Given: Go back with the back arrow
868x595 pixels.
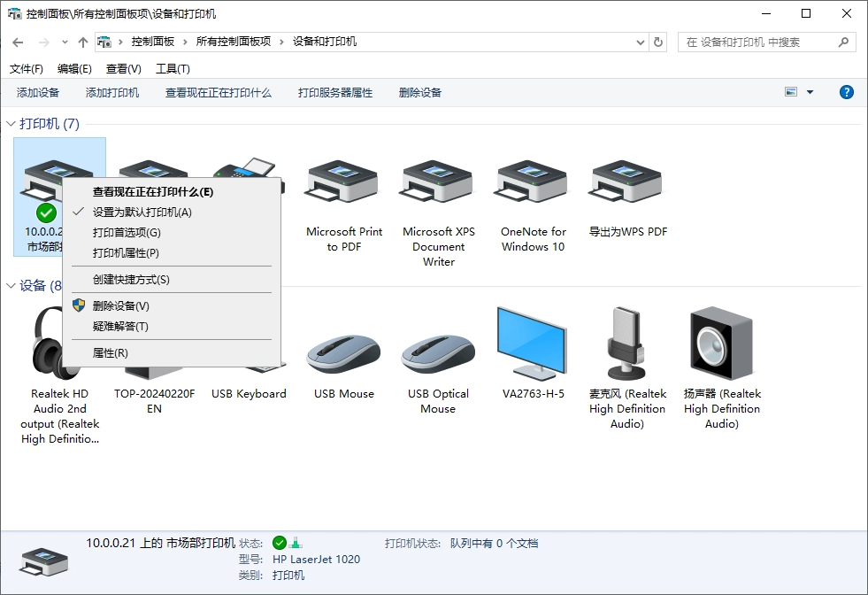Looking at the screenshot, I should (x=18, y=42).
